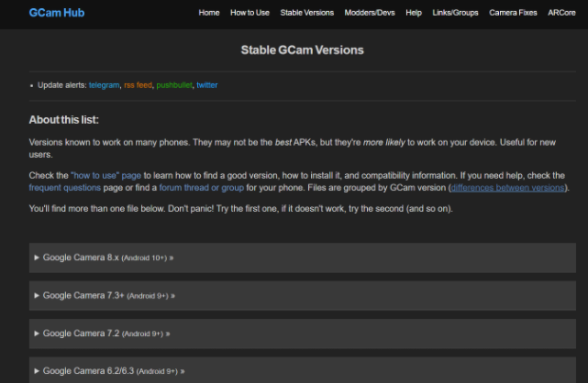
Task: Expand the Google Camera 7.2 section
Action: 102,334
